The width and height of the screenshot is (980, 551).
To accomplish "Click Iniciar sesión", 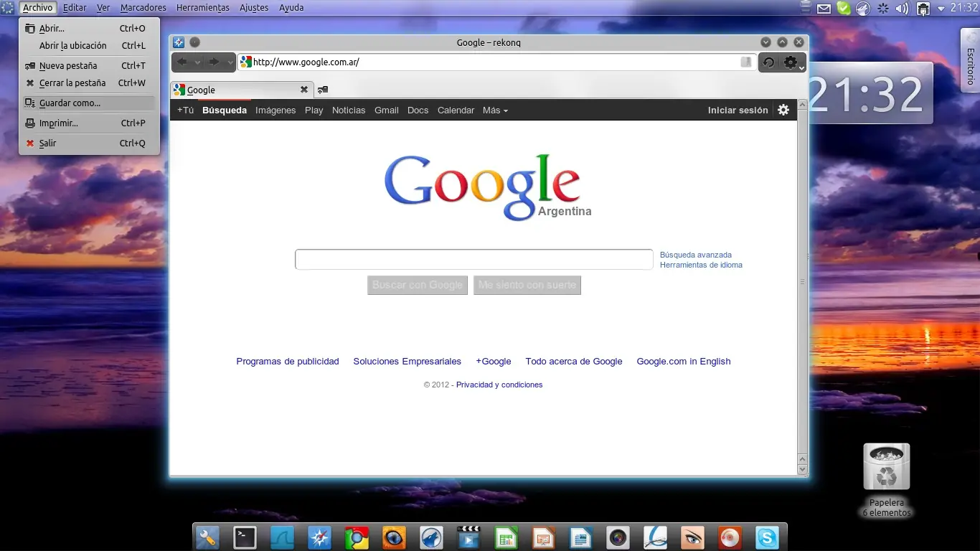I will click(x=738, y=110).
